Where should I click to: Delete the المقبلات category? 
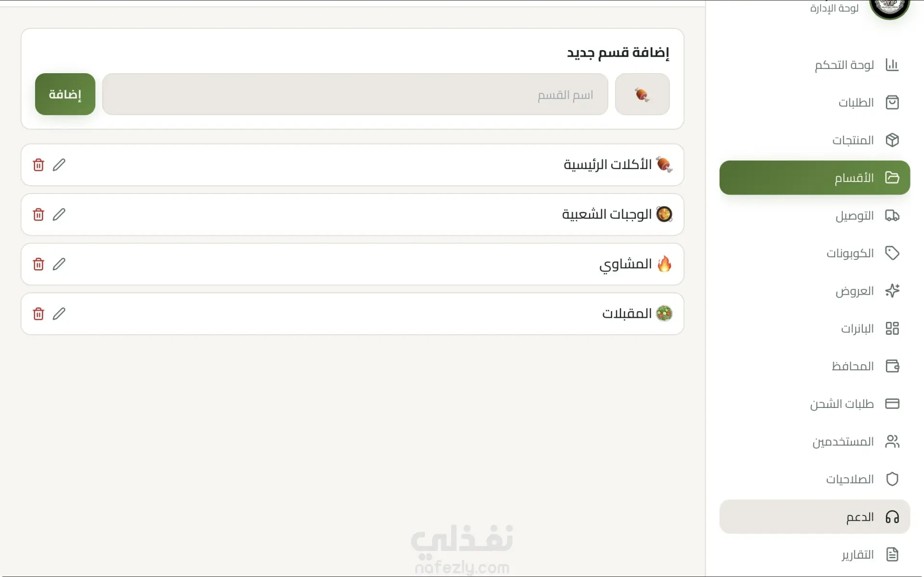point(38,314)
